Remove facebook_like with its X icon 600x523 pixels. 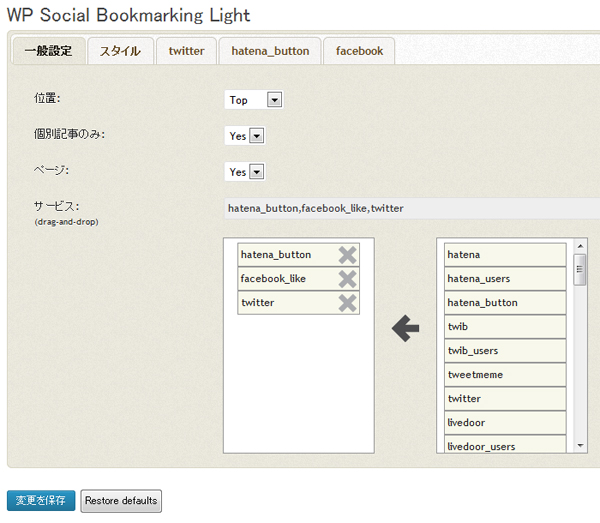347,279
